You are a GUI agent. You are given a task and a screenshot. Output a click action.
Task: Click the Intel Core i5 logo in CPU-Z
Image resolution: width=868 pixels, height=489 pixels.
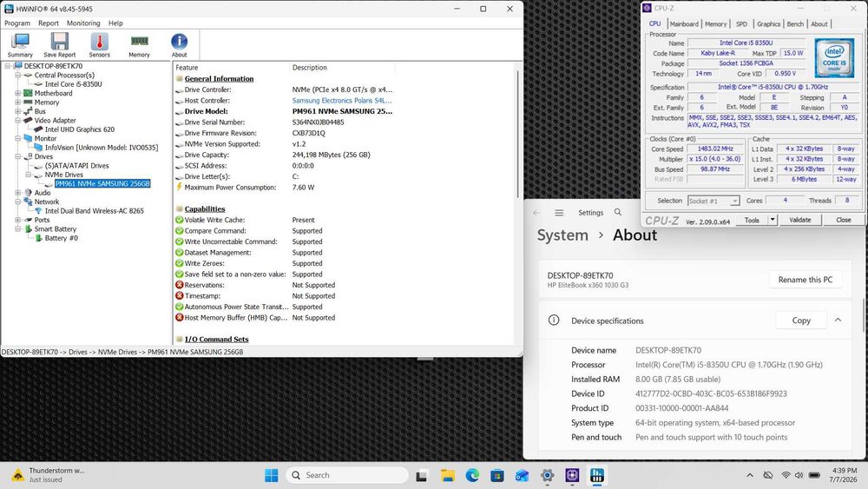(834, 57)
